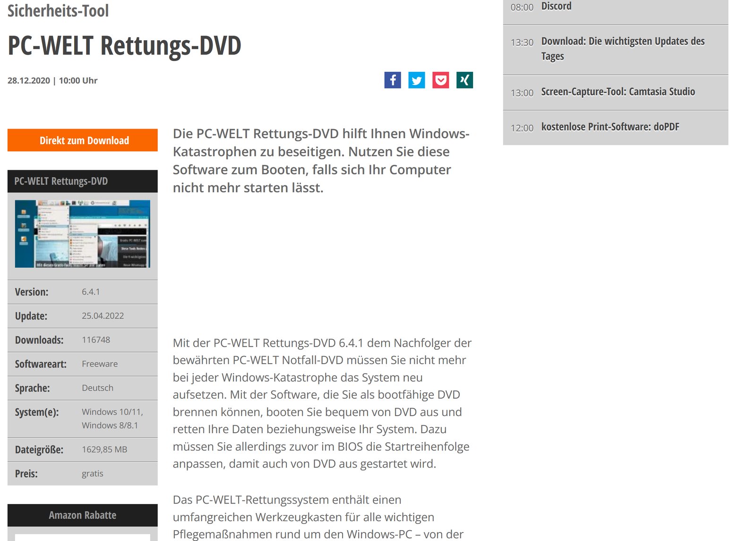Share article via Facebook icon
The image size is (756, 541).
(x=393, y=80)
